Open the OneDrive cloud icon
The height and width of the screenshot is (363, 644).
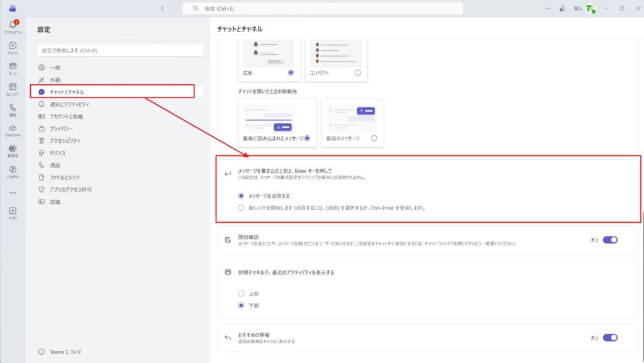13,128
